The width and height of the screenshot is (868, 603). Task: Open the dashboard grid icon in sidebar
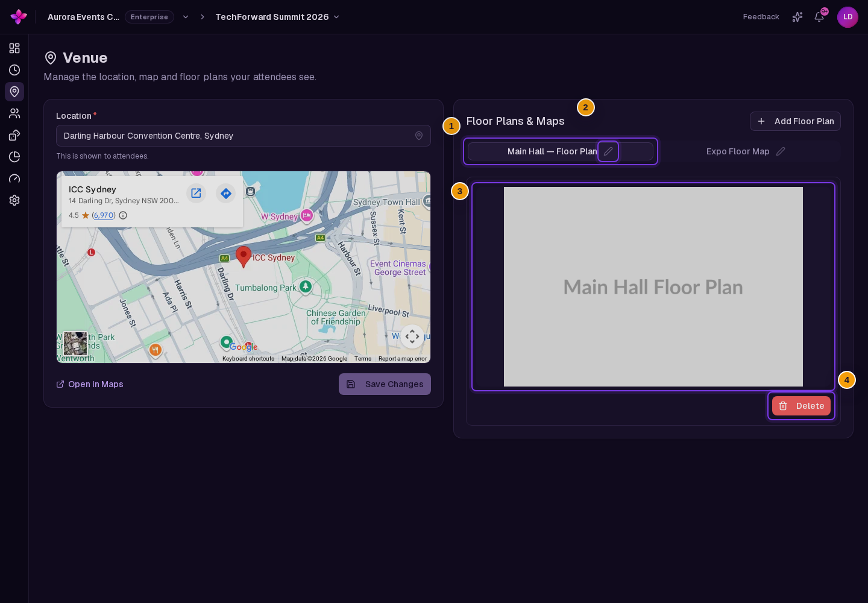14,48
